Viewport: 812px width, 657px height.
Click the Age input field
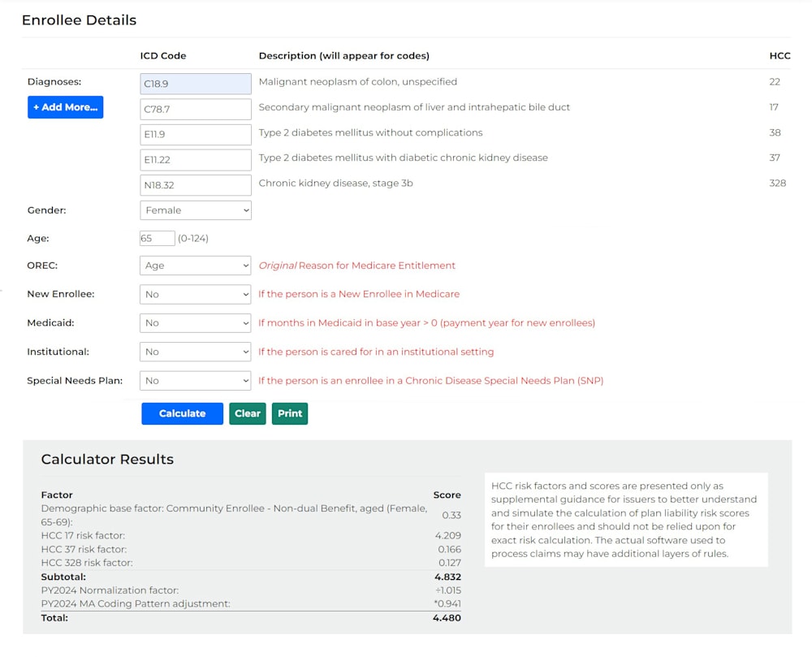(158, 238)
